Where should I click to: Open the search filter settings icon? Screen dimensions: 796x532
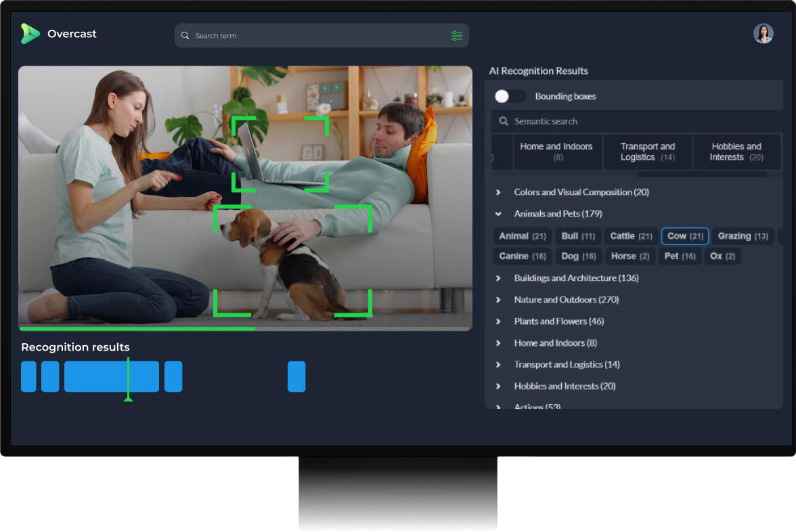[457, 35]
